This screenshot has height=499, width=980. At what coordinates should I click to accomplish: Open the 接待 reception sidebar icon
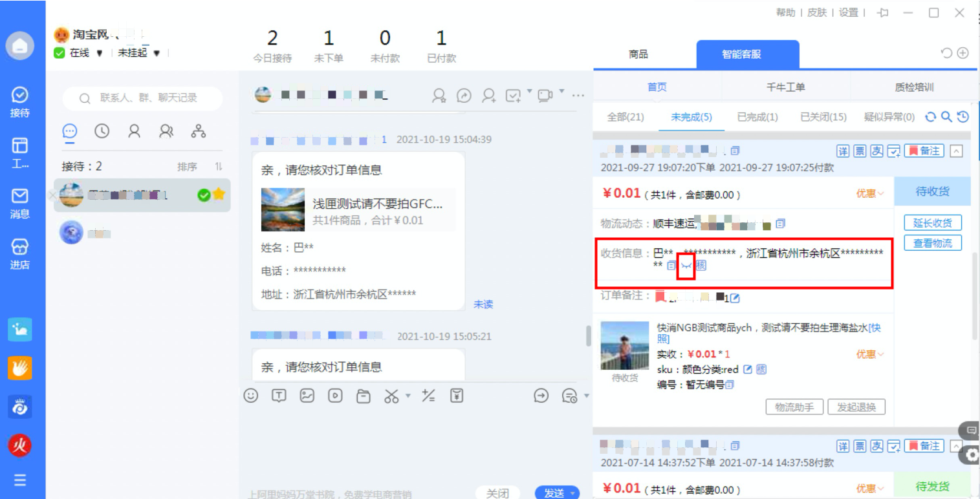pos(20,101)
